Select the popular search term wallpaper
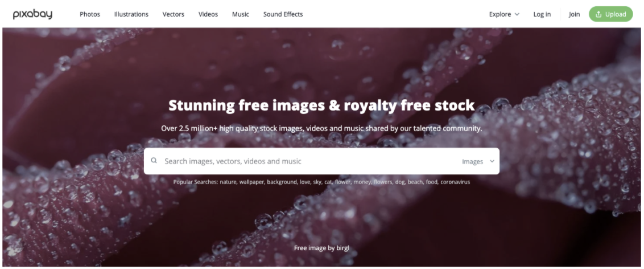The image size is (644, 269). 252,182
